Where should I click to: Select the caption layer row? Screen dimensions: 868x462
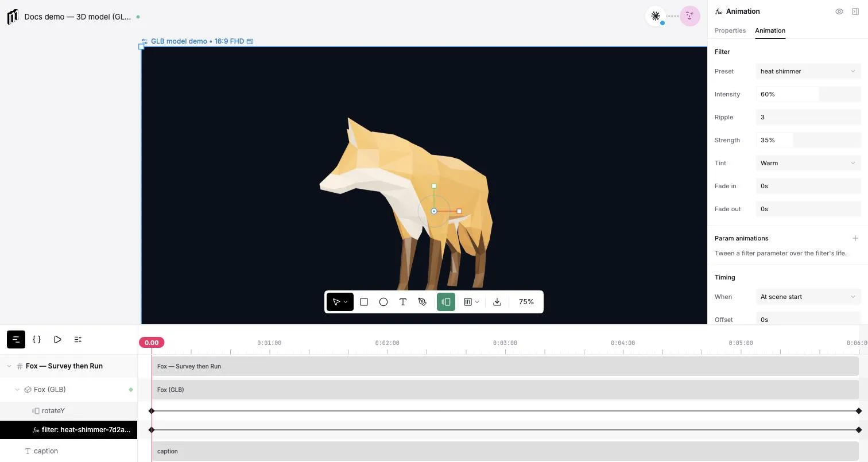69,451
